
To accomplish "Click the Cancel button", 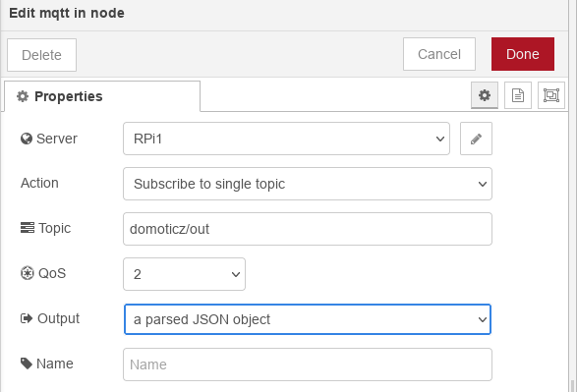I will [x=439, y=54].
